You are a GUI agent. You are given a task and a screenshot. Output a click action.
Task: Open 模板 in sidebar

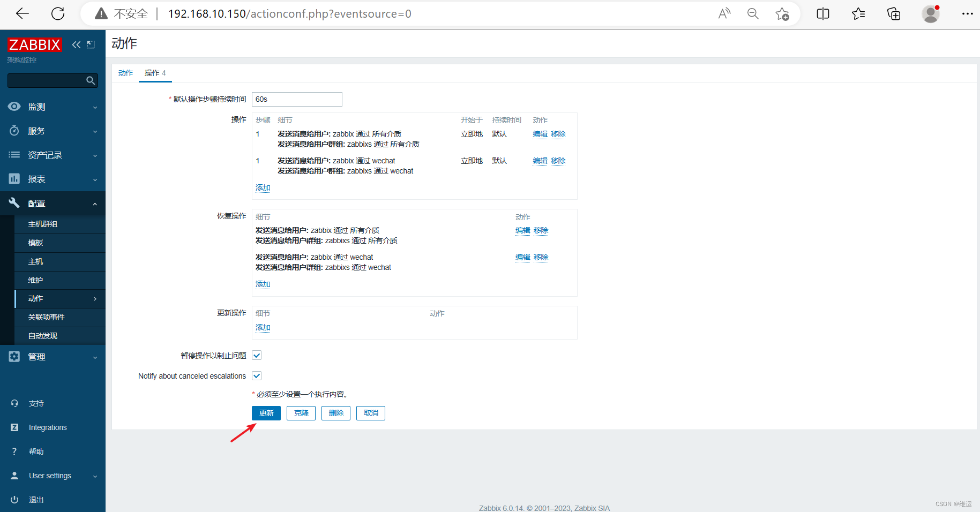[x=60, y=243]
